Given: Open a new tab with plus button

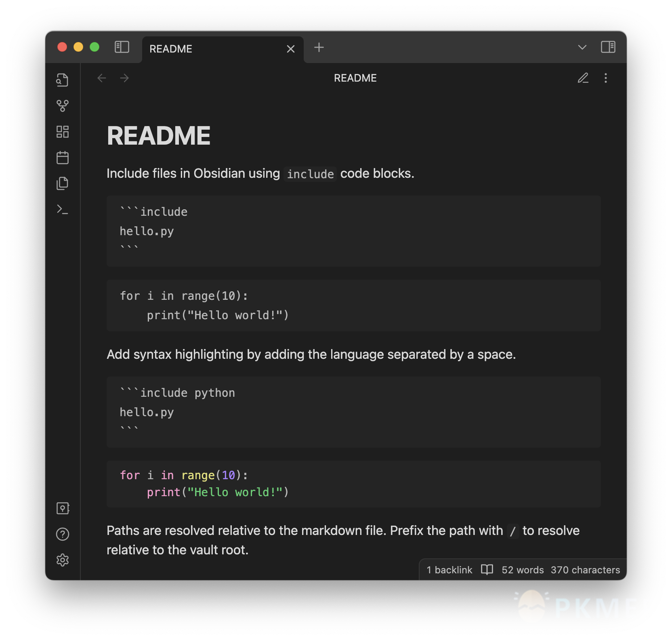Looking at the screenshot, I should click(x=319, y=48).
